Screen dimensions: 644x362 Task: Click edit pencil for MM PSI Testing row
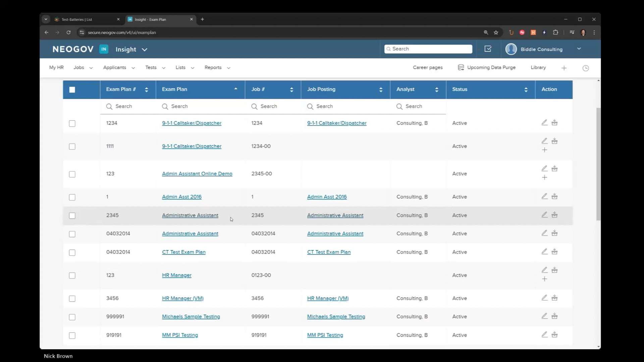pyautogui.click(x=544, y=334)
